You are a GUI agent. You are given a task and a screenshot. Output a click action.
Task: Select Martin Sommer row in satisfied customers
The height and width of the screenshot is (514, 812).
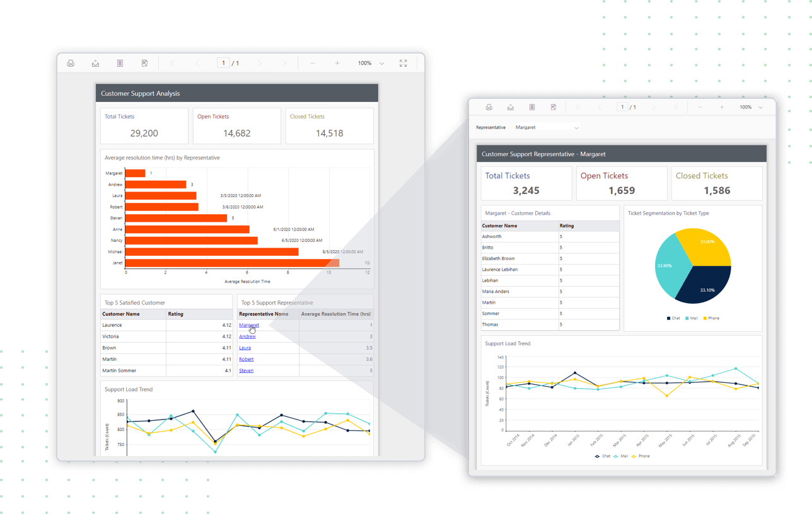coord(166,370)
